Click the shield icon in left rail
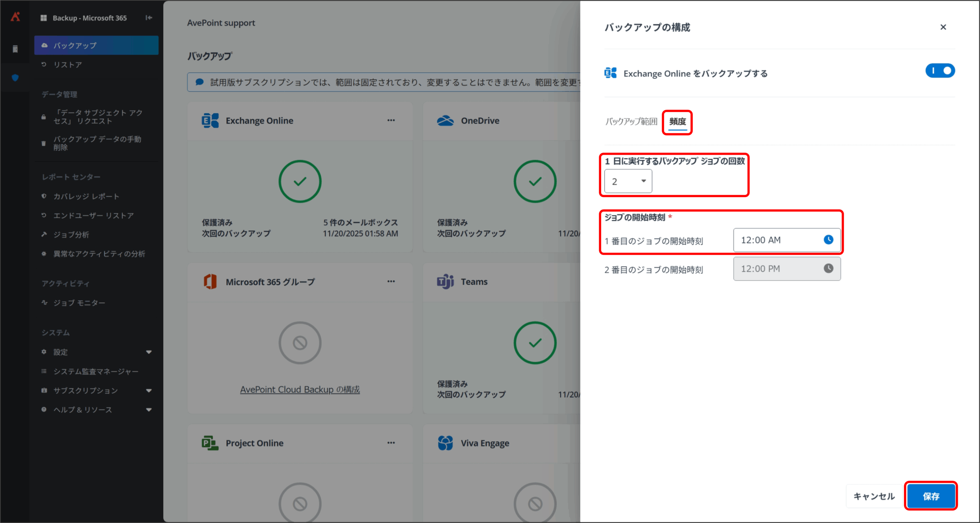The image size is (980, 523). pyautogui.click(x=15, y=78)
